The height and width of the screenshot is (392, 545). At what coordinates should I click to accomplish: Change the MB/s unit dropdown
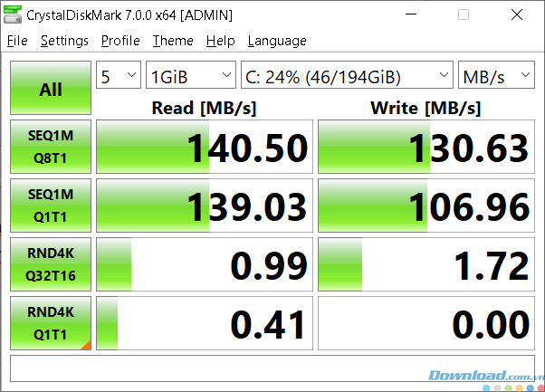tap(496, 75)
